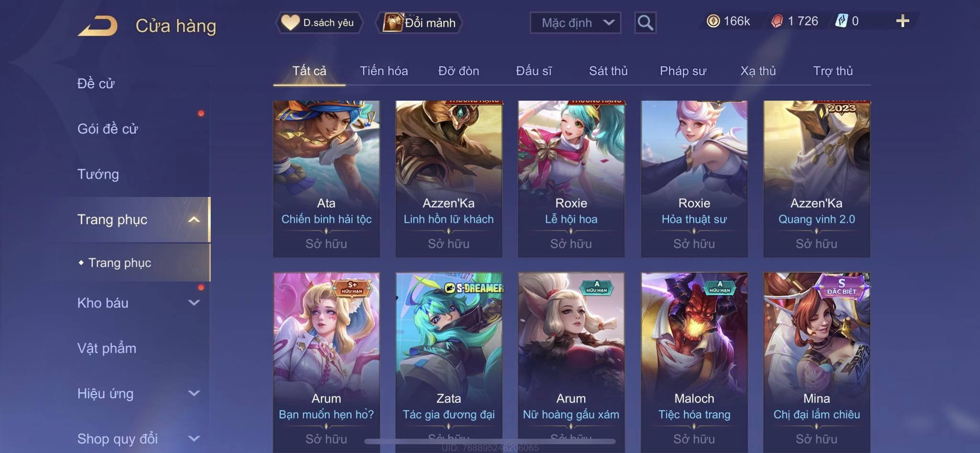Image resolution: width=980 pixels, height=453 pixels.
Task: Select the Tiến hóa tab
Action: point(384,71)
